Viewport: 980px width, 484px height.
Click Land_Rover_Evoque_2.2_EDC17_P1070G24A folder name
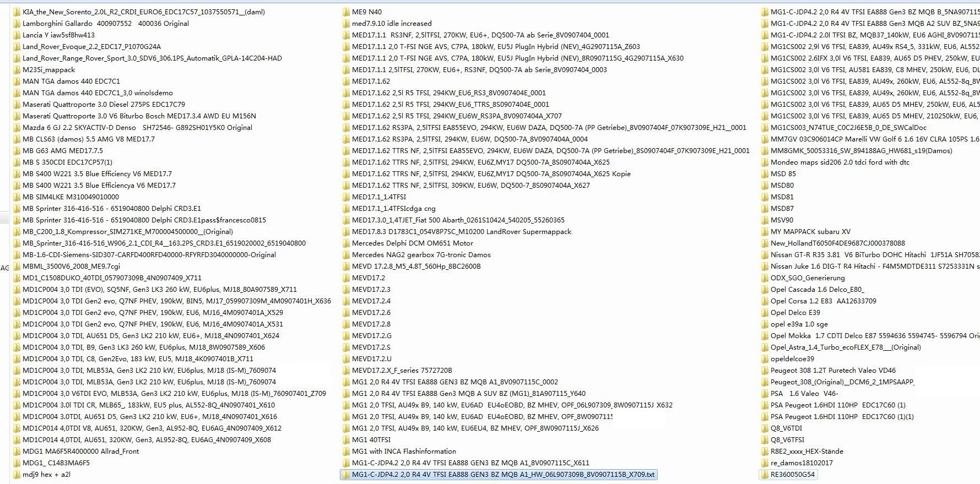point(92,47)
